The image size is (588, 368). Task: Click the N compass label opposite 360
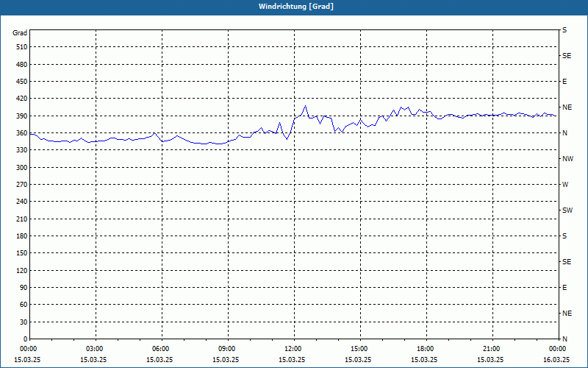[564, 133]
